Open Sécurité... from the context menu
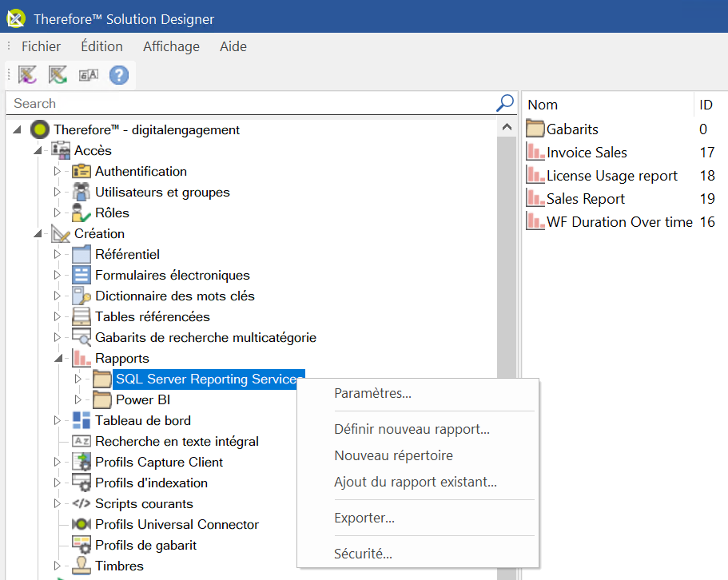 click(x=418, y=554)
